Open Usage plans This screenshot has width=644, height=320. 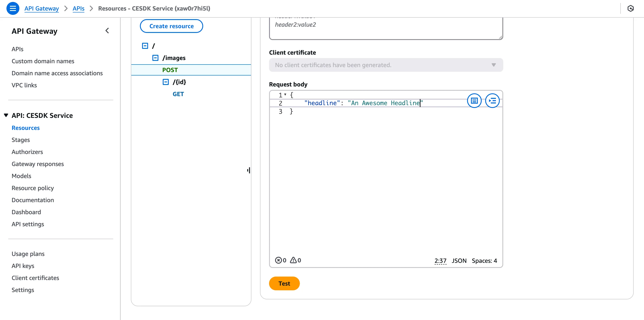point(28,254)
